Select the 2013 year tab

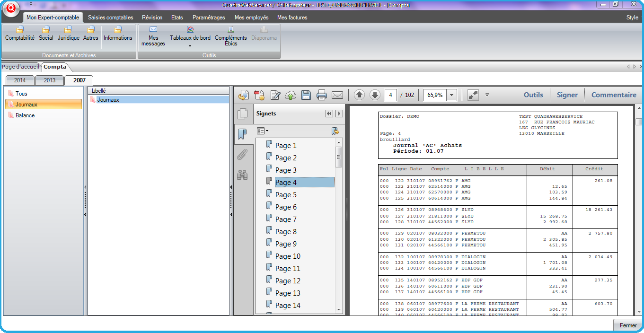50,80
